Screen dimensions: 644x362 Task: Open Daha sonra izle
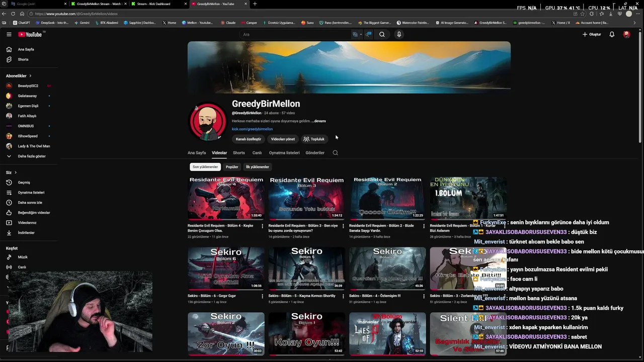coord(29,203)
